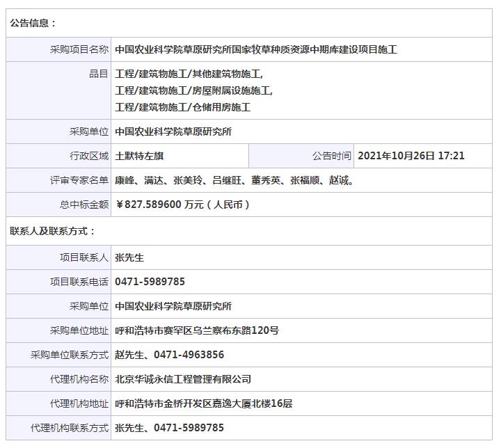
Task: Click the 品目 label cell
Action: pyautogui.click(x=58, y=90)
